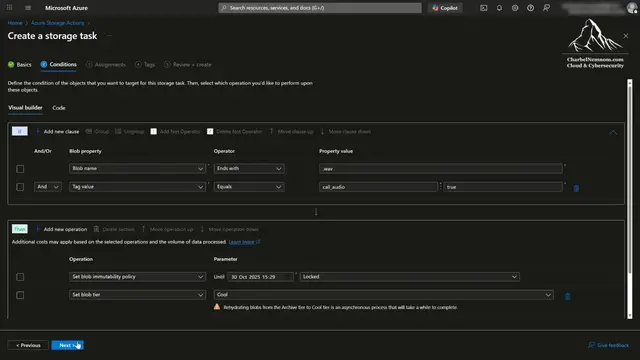Open the Azure portal waffle menu
The height and width of the screenshot is (360, 640).
click(9, 8)
